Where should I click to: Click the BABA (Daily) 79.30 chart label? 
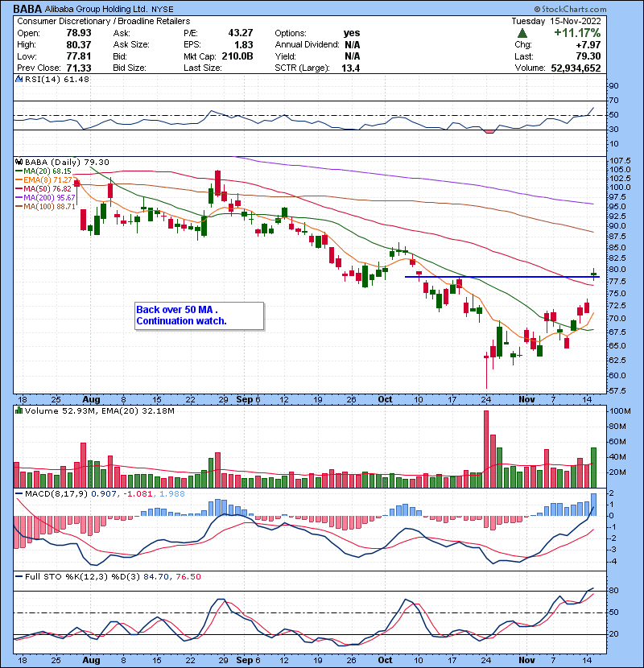67,163
